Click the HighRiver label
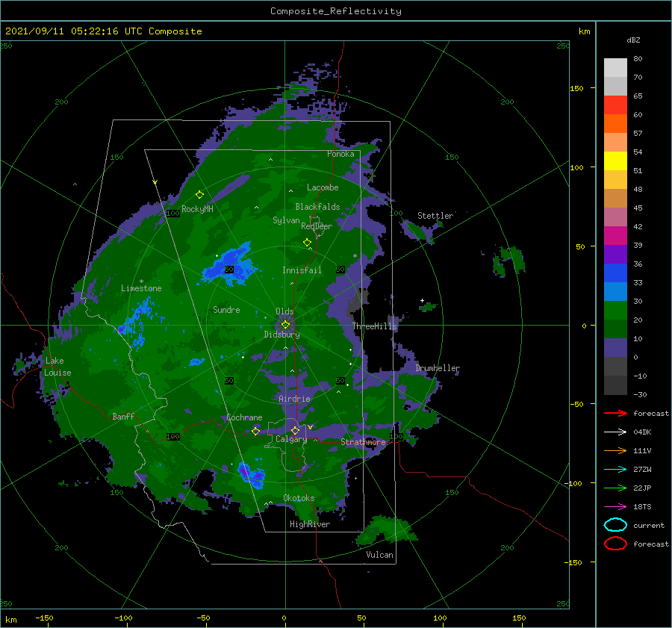Screen dimensions: 672x628 click(x=310, y=524)
